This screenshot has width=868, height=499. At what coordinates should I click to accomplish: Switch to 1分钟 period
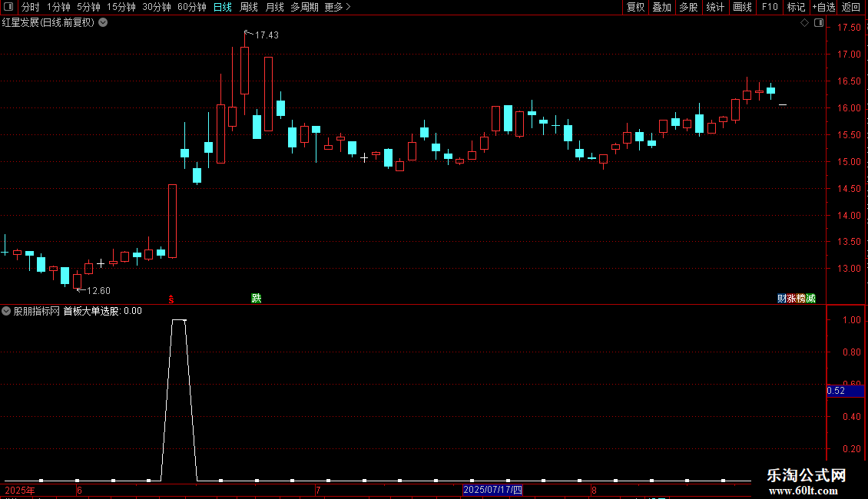click(x=58, y=7)
